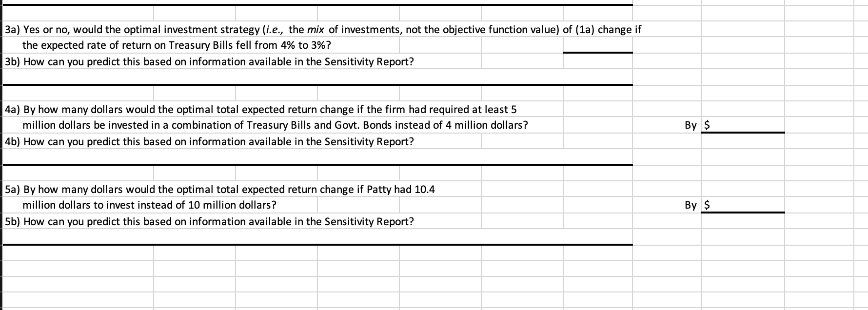Click the 4b answer row beneath the question
This screenshot has width=868, height=310.
pos(317,156)
